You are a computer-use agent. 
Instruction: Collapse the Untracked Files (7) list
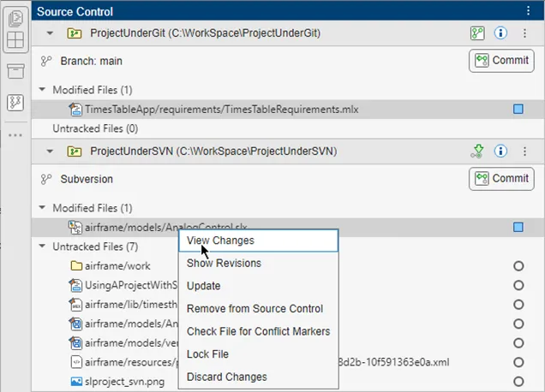pyautogui.click(x=42, y=246)
